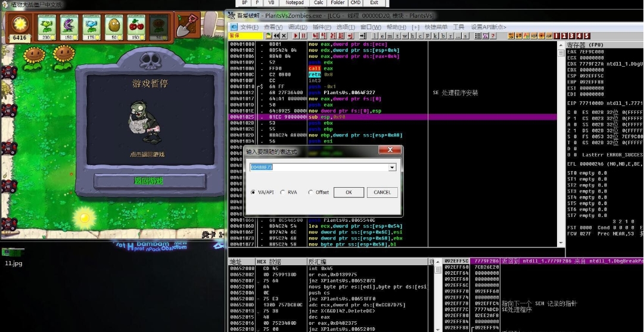Click the Folder button in top bar
644x332 pixels.
(x=338, y=2)
